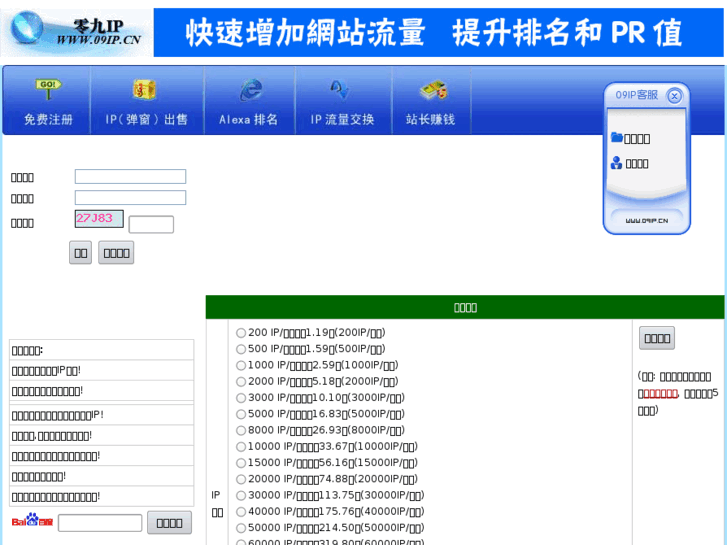Screen dimensions: 727x545
Task: Click the short two-character login form button
Action: (81, 253)
